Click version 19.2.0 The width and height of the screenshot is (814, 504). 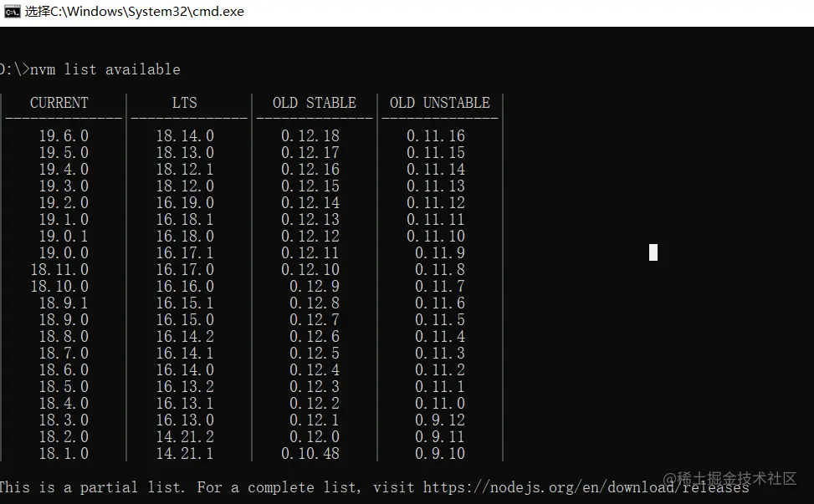(64, 203)
